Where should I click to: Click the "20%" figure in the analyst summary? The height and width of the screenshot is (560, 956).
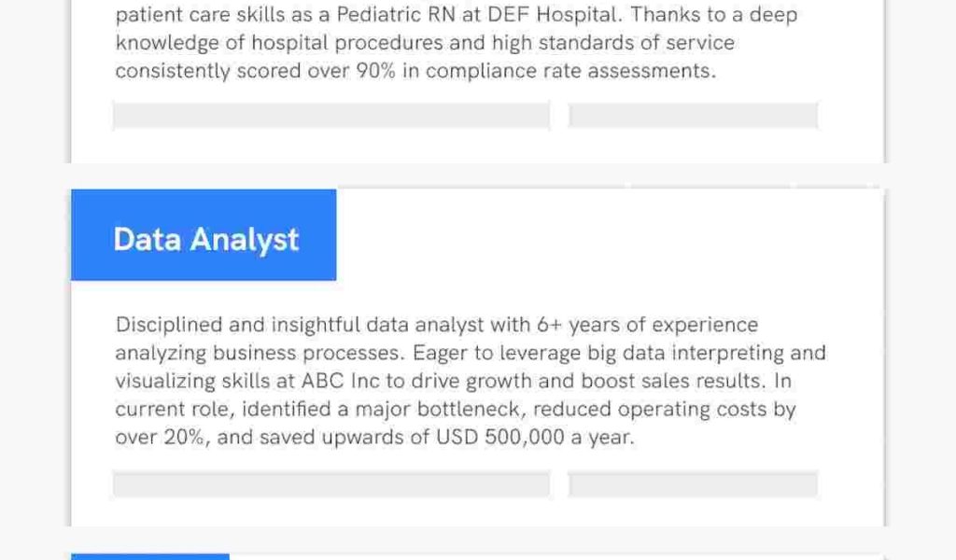pyautogui.click(x=185, y=437)
